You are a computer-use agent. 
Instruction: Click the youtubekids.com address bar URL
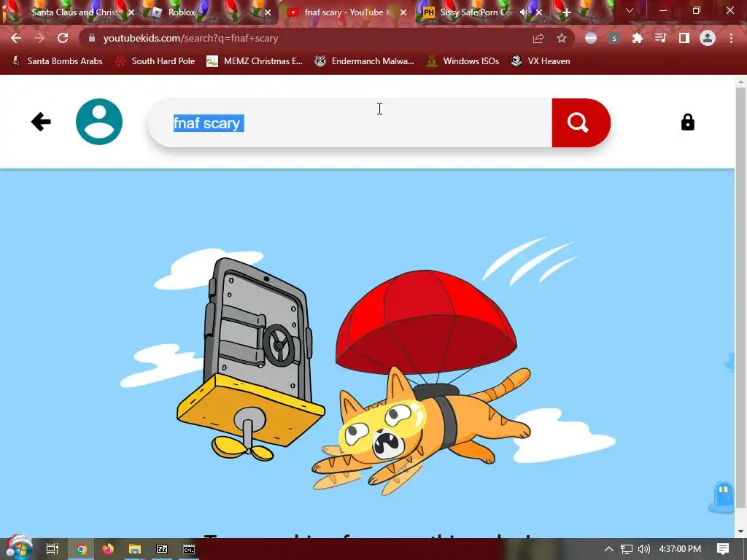(190, 38)
